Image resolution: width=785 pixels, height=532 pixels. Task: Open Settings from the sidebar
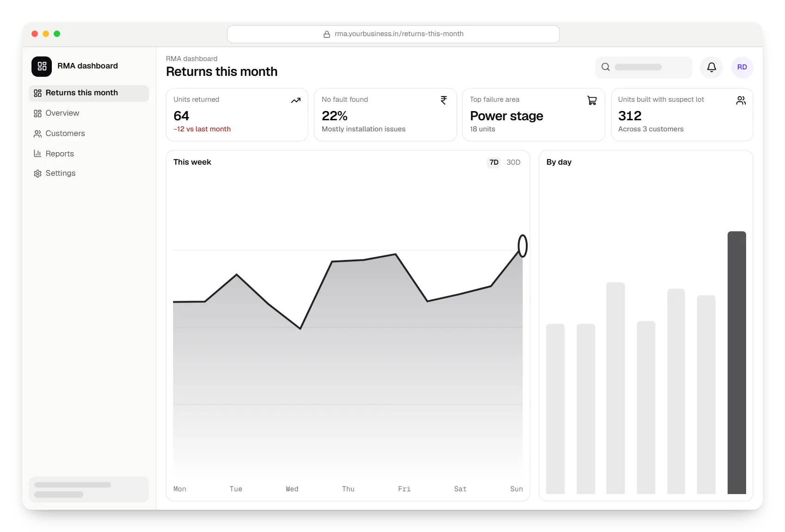tap(89, 173)
